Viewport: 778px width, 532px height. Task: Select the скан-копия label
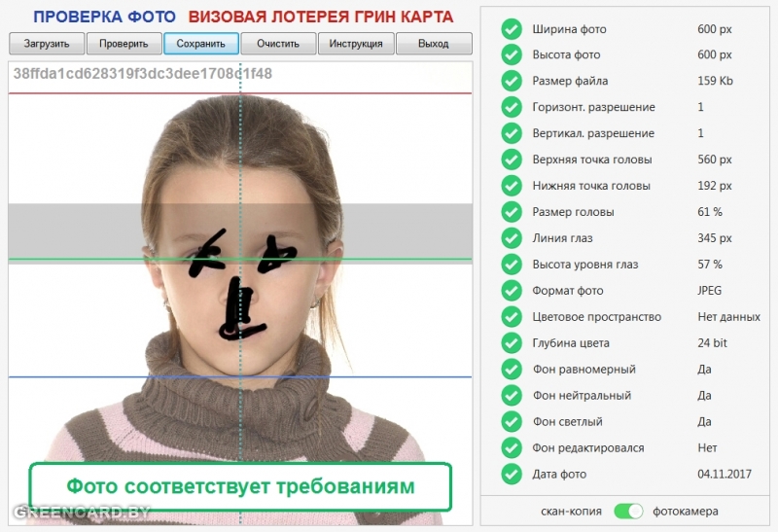point(571,512)
